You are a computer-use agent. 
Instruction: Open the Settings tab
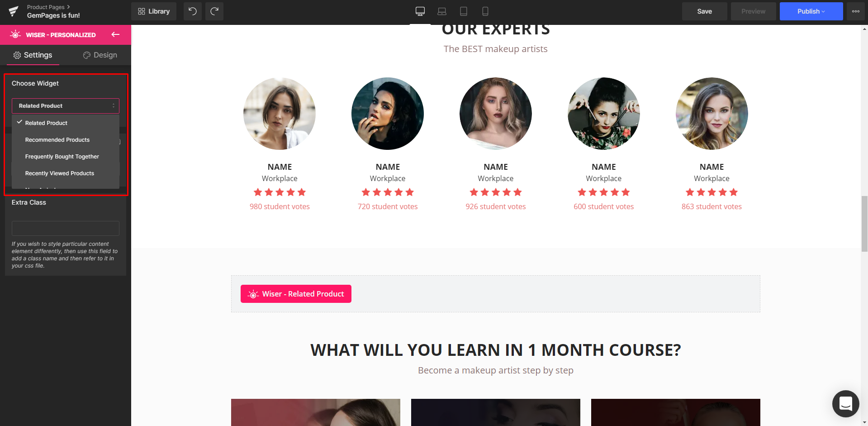(x=33, y=55)
